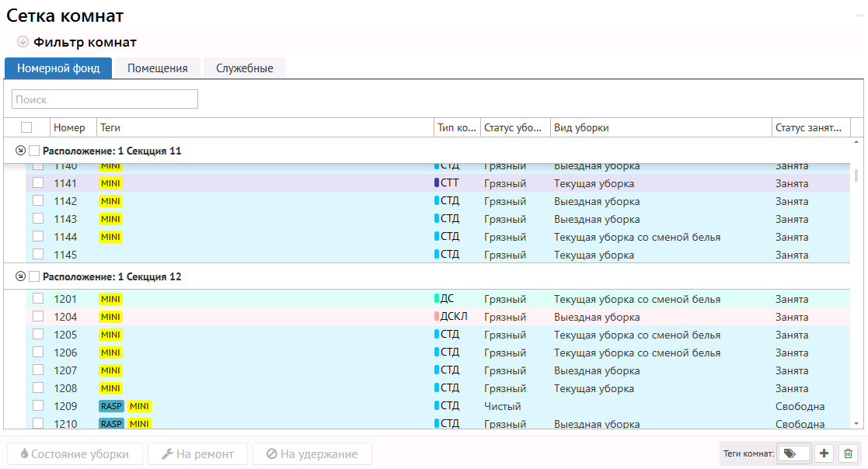This screenshot has height=469, width=868.
Task: Switch to the Помещения tab
Action: pos(158,68)
